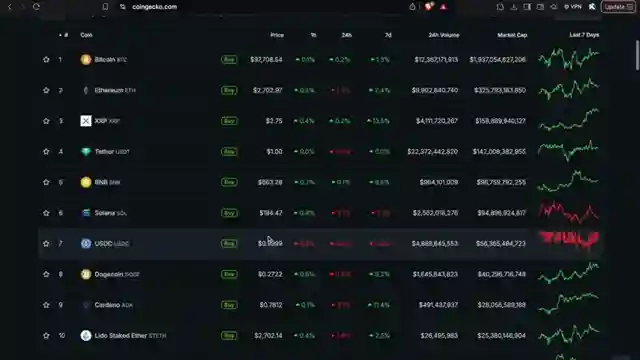Click the Buy button in XRP row

click(229, 121)
